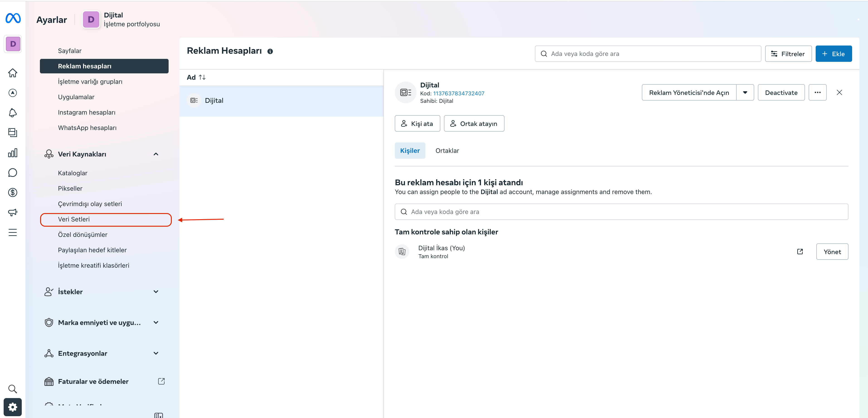Close the Dijital account details panel
868x418 pixels.
click(839, 93)
